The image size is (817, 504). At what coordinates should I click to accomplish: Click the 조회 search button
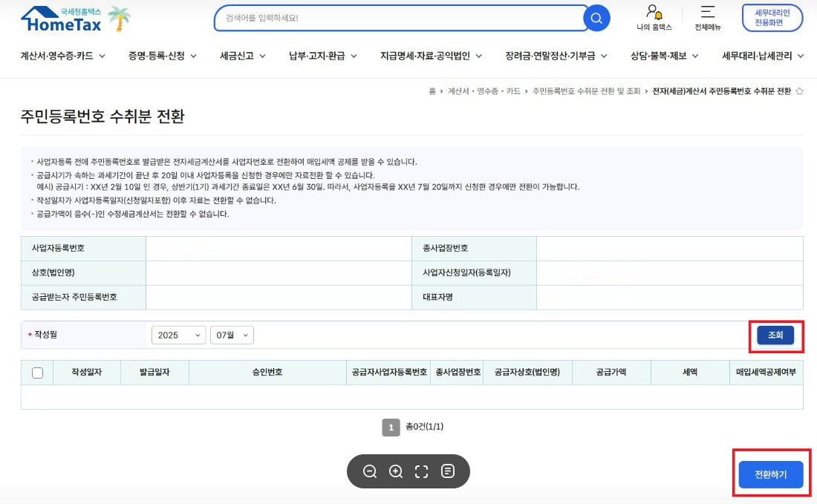tap(775, 336)
